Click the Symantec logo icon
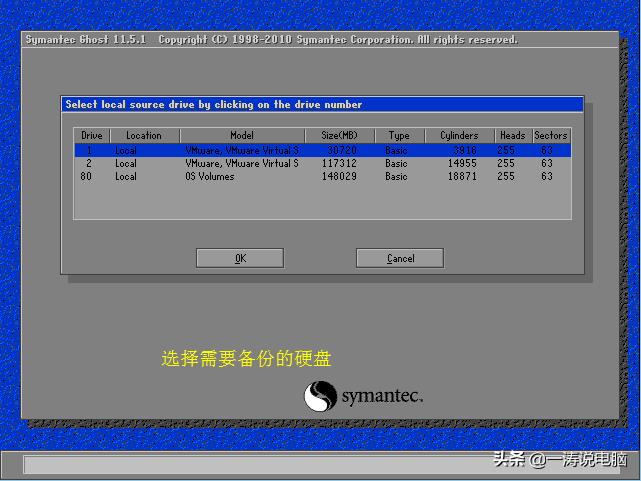 click(x=320, y=396)
